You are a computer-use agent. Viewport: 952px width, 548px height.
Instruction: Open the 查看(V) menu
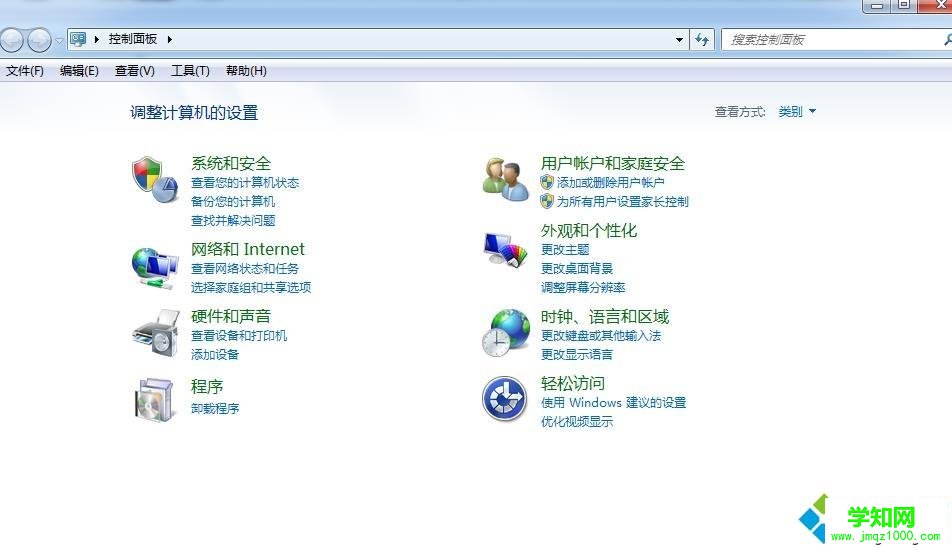tap(135, 71)
